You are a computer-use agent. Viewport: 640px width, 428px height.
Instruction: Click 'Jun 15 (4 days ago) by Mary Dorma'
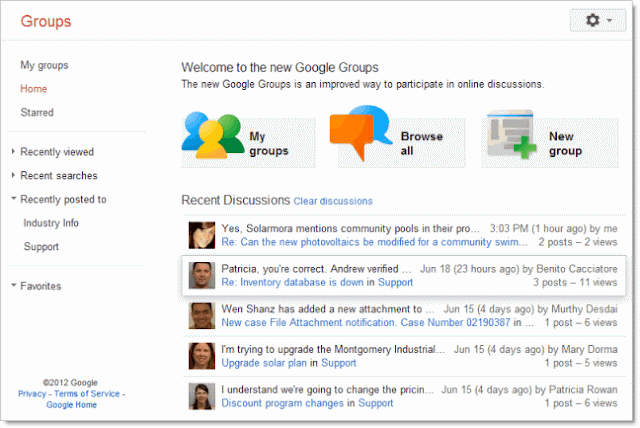click(536, 349)
